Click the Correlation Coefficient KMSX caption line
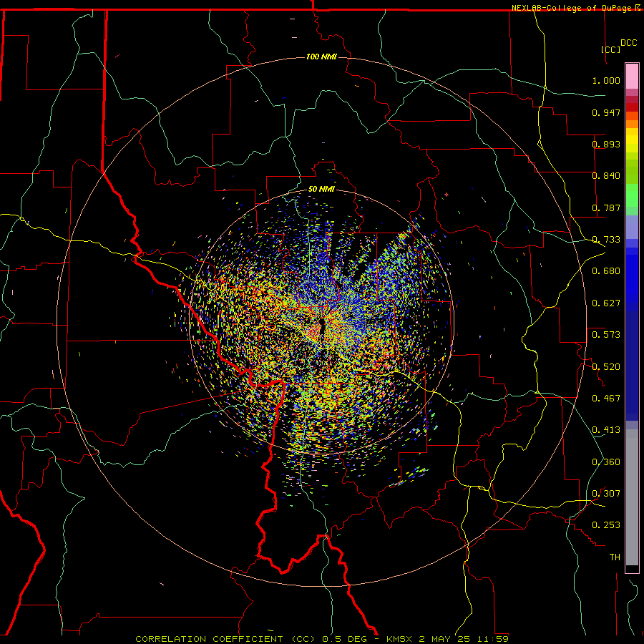 (x=322, y=639)
